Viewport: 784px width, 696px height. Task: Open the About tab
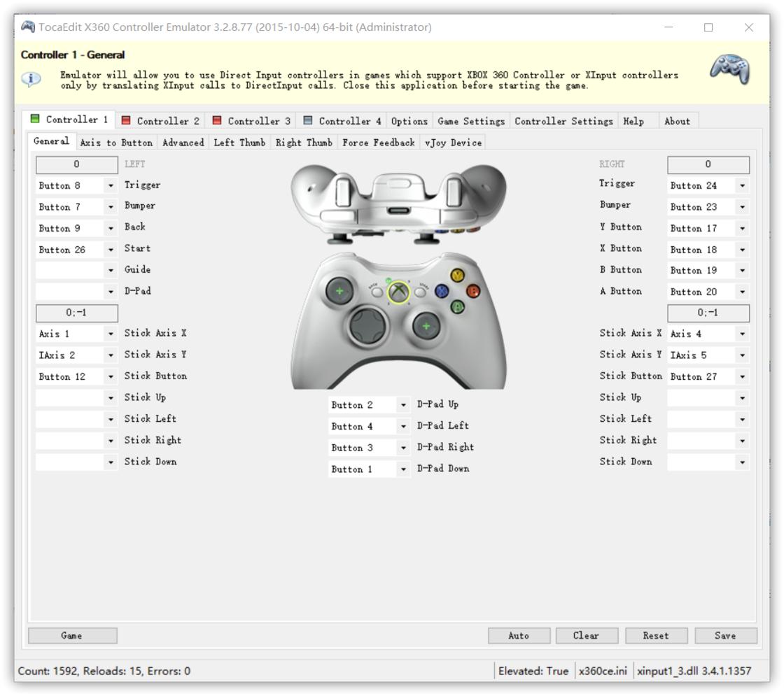[x=678, y=121]
